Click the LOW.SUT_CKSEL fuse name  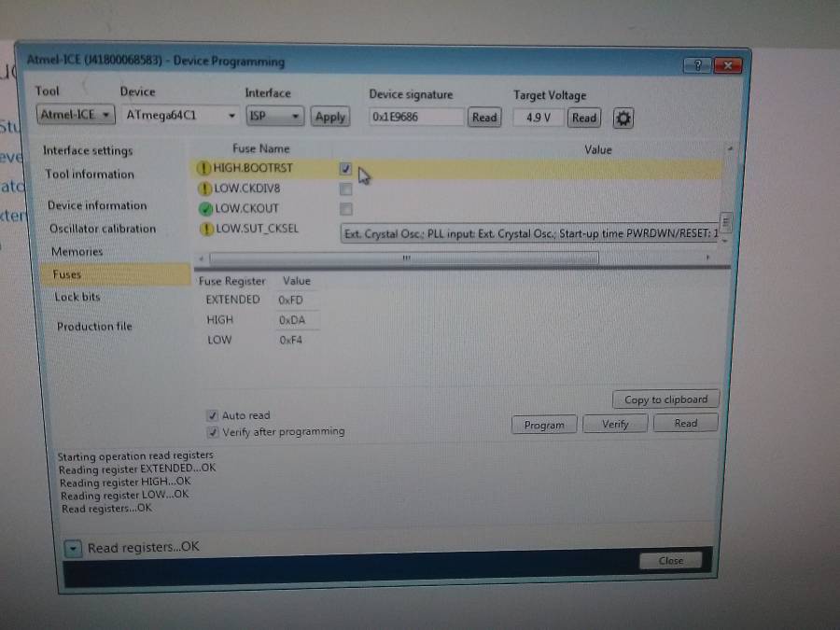click(258, 229)
